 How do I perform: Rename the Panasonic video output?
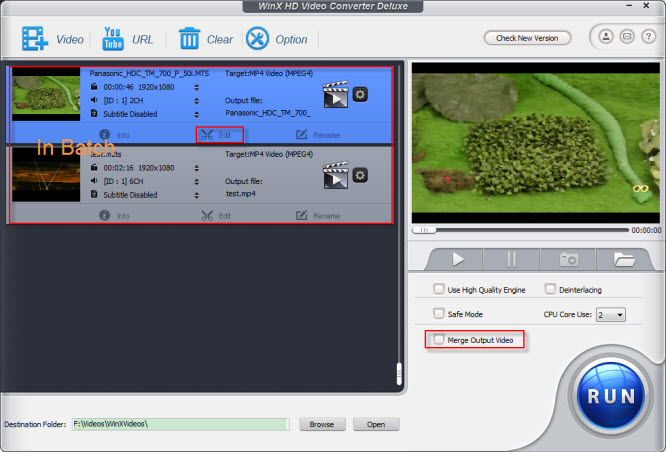coord(318,135)
